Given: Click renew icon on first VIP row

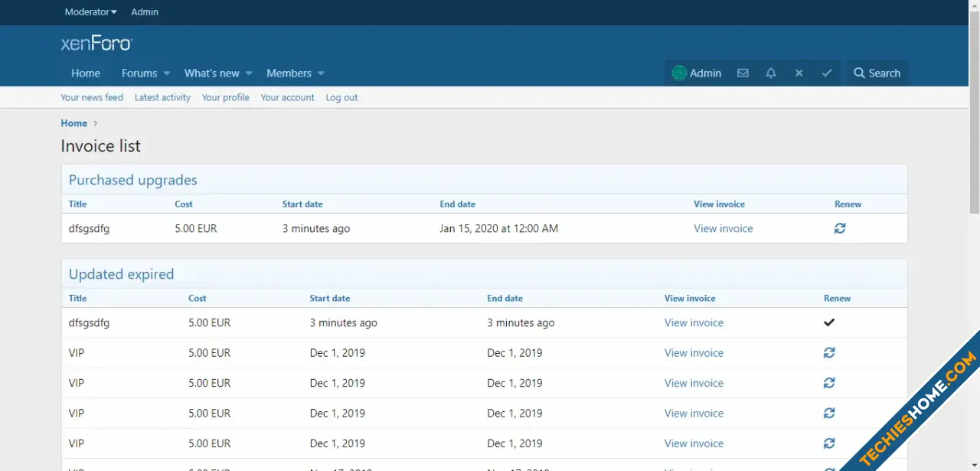Looking at the screenshot, I should (x=829, y=353).
